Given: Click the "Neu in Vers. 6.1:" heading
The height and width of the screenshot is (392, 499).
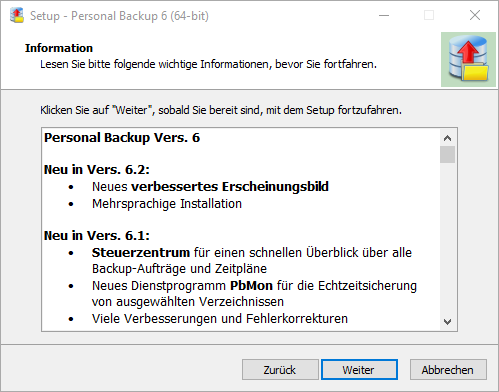Looking at the screenshot, I should click(x=97, y=236).
